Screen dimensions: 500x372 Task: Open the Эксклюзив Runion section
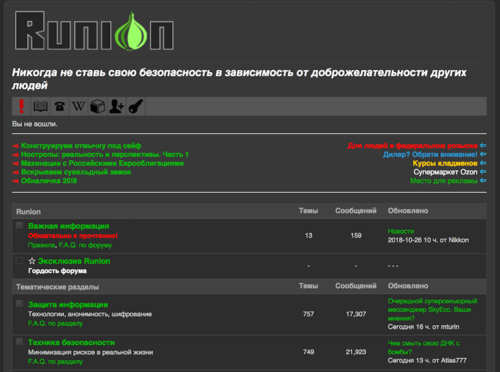tap(74, 261)
